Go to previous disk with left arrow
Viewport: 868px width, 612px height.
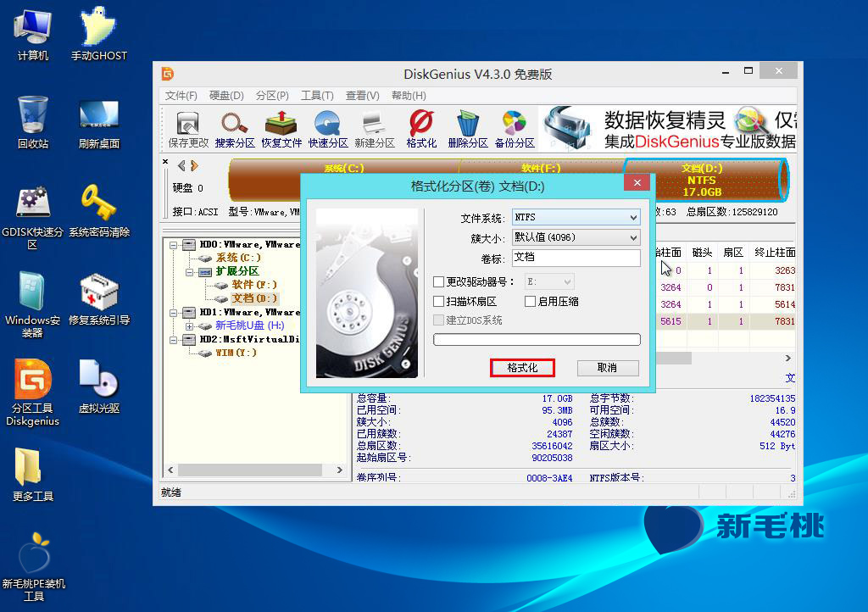pos(181,165)
